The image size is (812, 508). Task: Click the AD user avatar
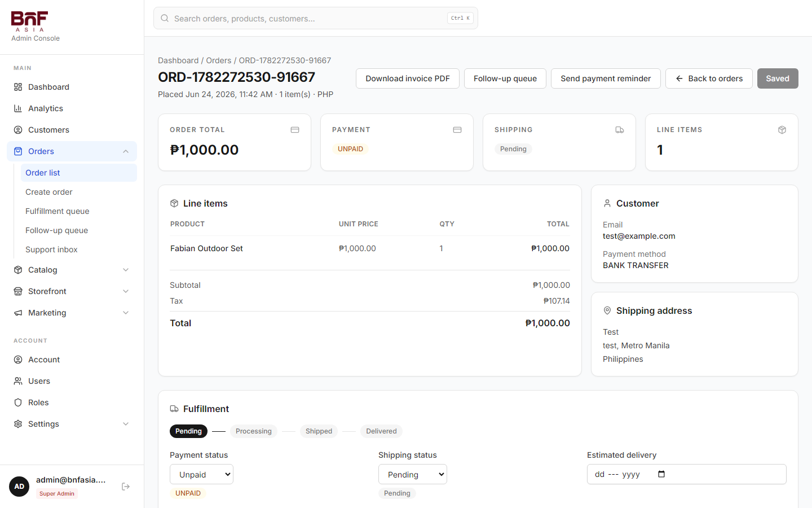tap(19, 487)
